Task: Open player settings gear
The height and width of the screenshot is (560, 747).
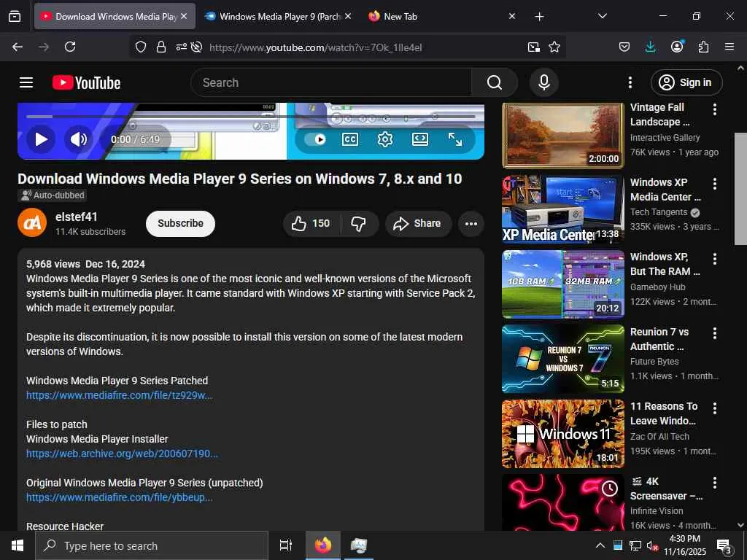Action: [384, 139]
